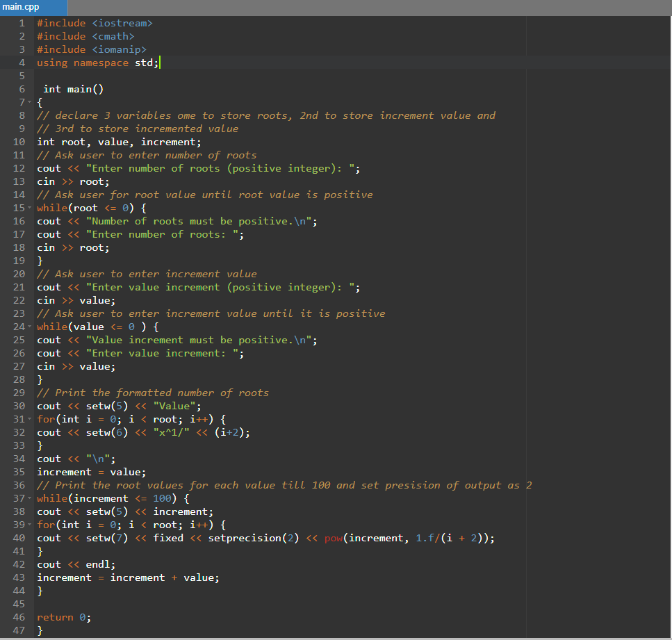Click comment about 'presision of output as 2'
Image resolution: width=672 pixels, height=640 pixels.
tap(284, 485)
